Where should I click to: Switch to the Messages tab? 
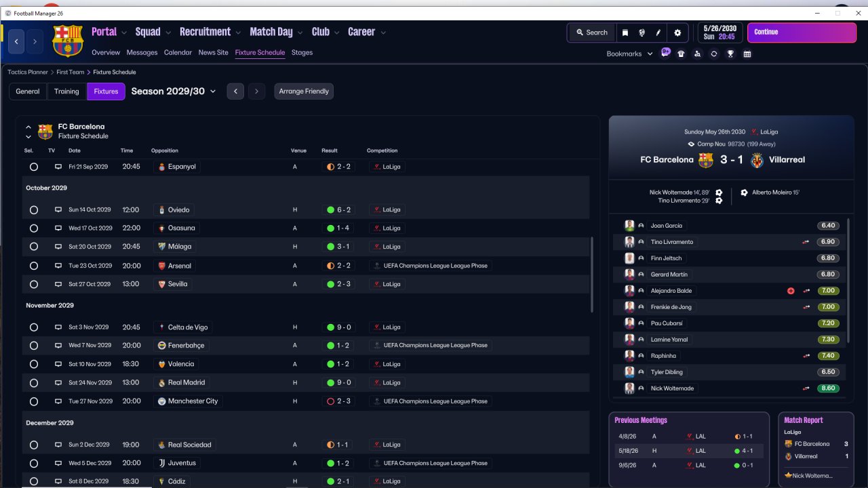[142, 52]
